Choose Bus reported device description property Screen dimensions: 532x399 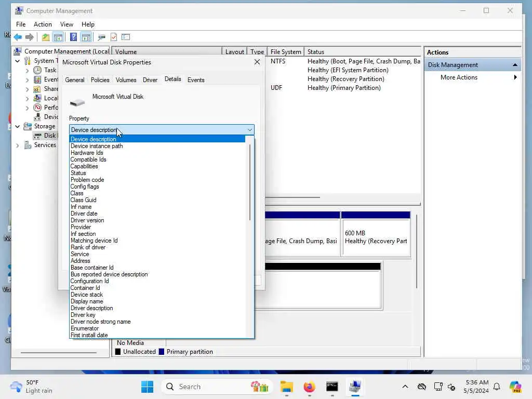[x=109, y=274]
